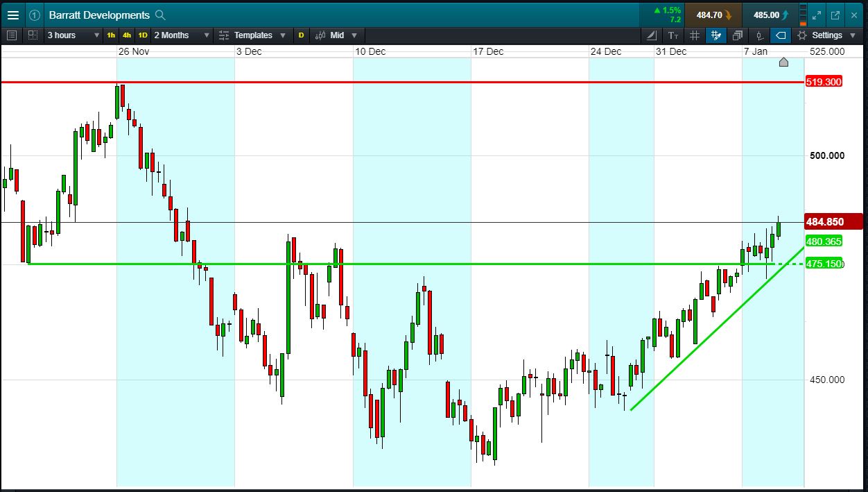Image resolution: width=868 pixels, height=492 pixels.
Task: Pop out chart into new window
Action: click(x=835, y=15)
